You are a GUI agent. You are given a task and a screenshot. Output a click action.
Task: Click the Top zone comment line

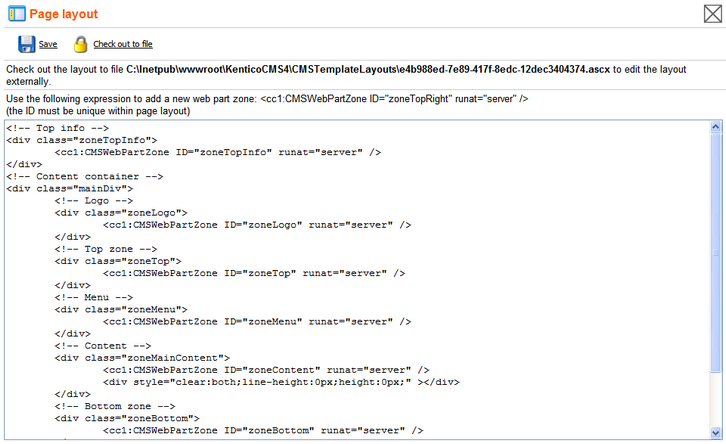106,249
